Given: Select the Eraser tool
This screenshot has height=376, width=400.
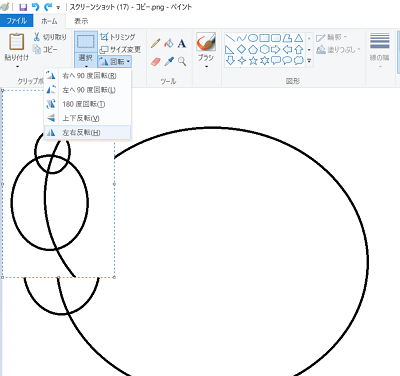Looking at the screenshot, I should tap(155, 61).
